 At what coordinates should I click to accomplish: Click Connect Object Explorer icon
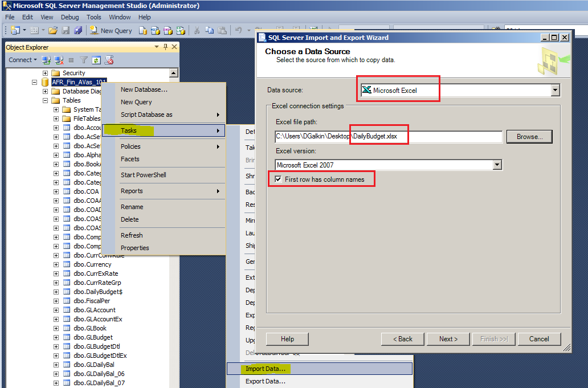(x=46, y=60)
